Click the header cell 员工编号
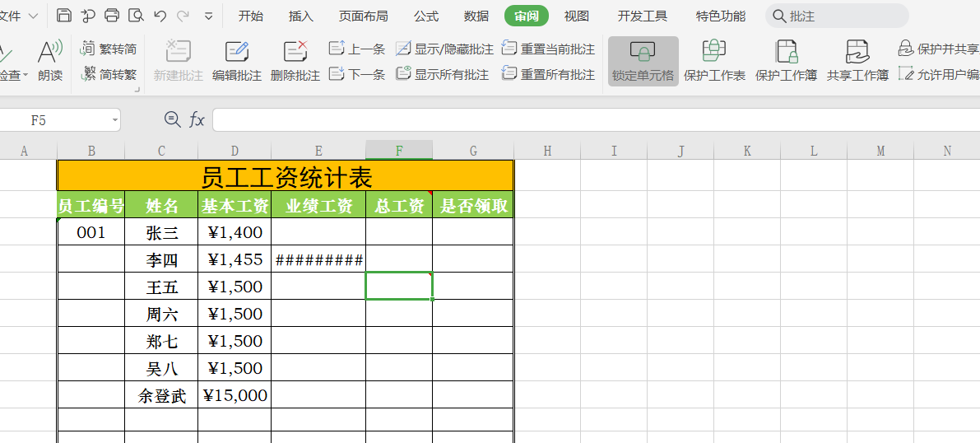 91,204
